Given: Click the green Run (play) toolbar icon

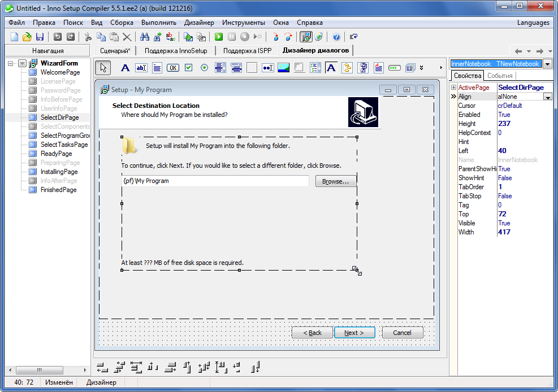Looking at the screenshot, I should point(218,37).
